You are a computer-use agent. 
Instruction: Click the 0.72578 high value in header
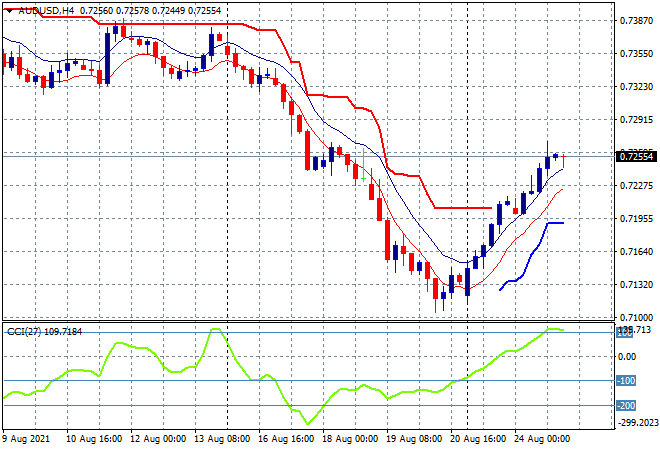point(132,11)
